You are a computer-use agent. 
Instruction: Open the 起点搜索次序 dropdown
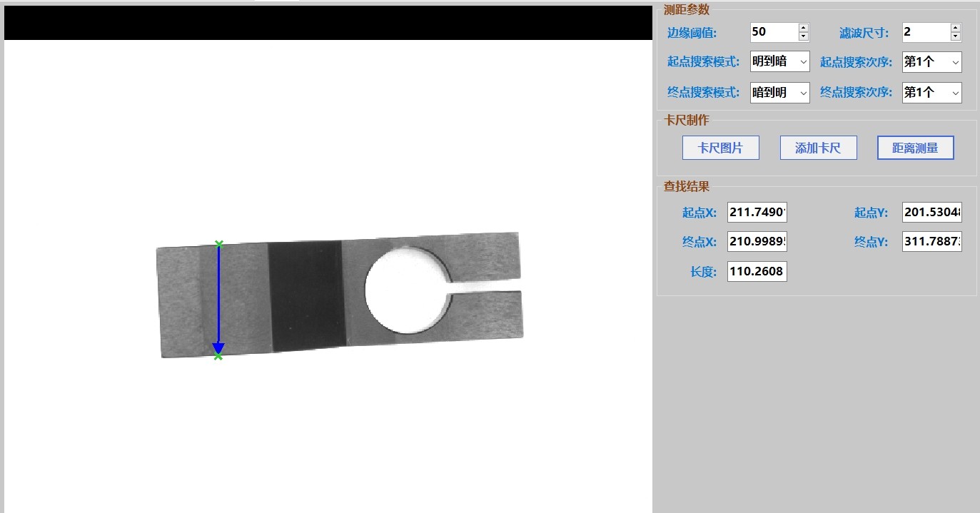pyautogui.click(x=931, y=62)
